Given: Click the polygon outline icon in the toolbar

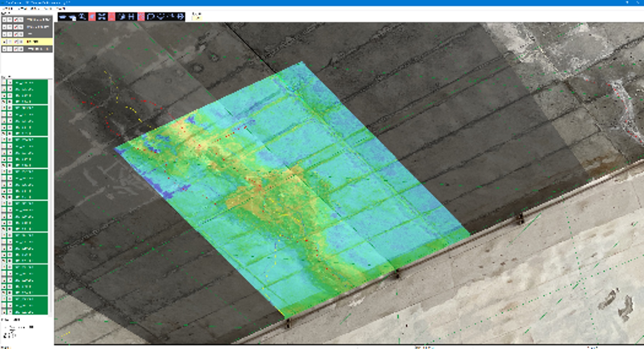Looking at the screenshot, I should tap(151, 17).
